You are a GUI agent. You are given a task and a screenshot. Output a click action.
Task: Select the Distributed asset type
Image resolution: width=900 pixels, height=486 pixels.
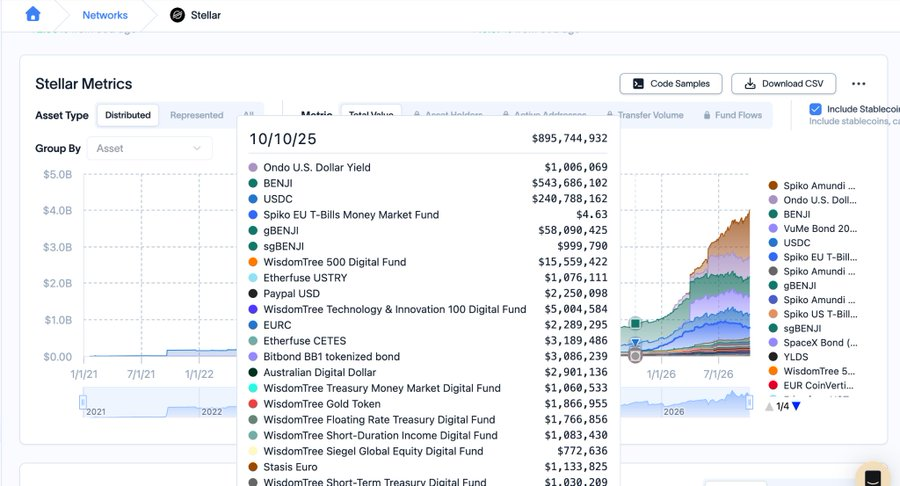click(x=128, y=115)
